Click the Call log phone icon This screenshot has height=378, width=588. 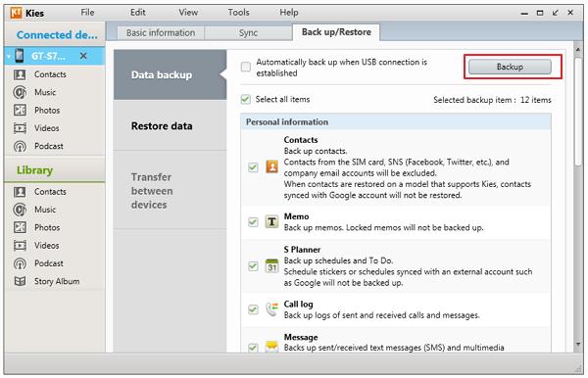click(x=271, y=309)
